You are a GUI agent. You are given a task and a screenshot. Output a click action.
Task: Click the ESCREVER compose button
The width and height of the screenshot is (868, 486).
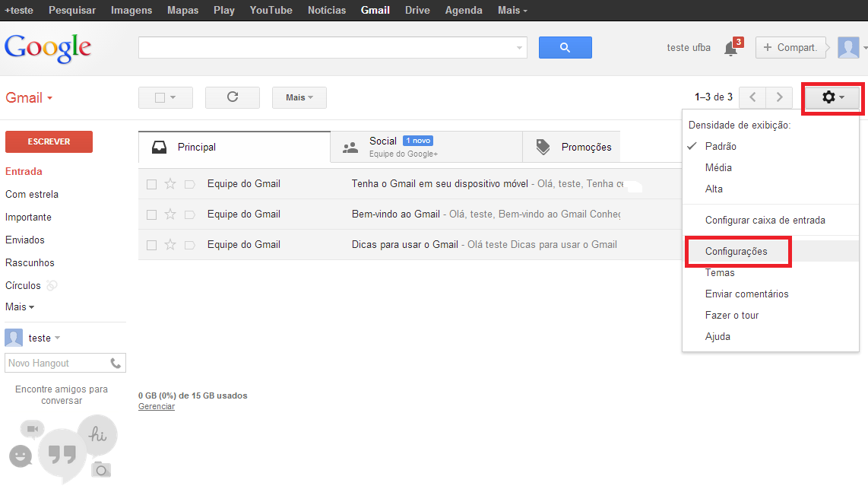pyautogui.click(x=49, y=142)
